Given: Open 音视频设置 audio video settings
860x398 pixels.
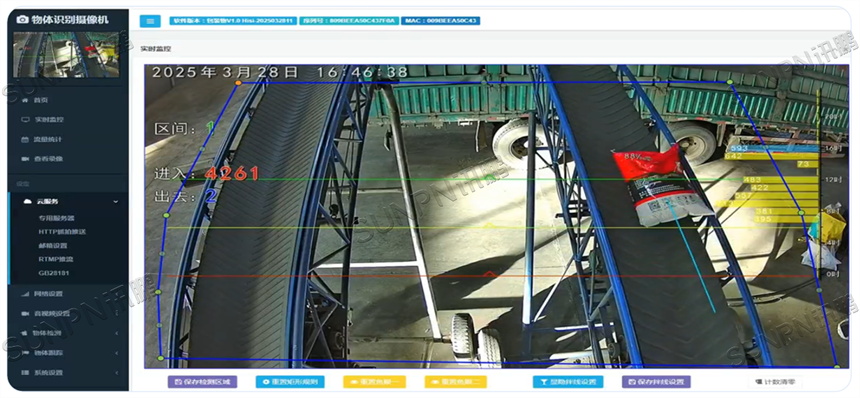Looking at the screenshot, I should (x=52, y=314).
